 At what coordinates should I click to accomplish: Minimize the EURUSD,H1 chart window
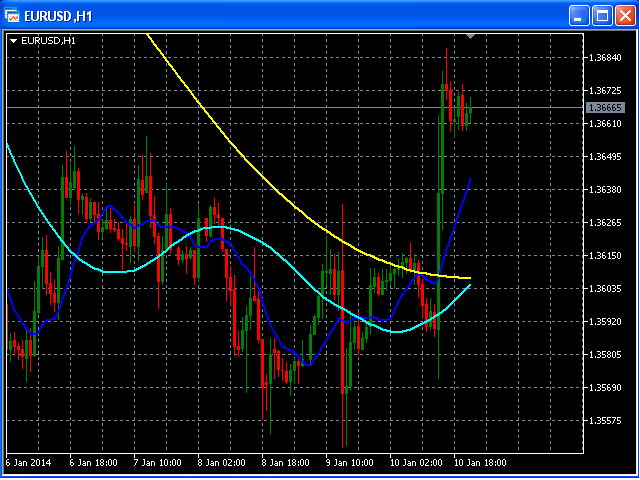579,15
